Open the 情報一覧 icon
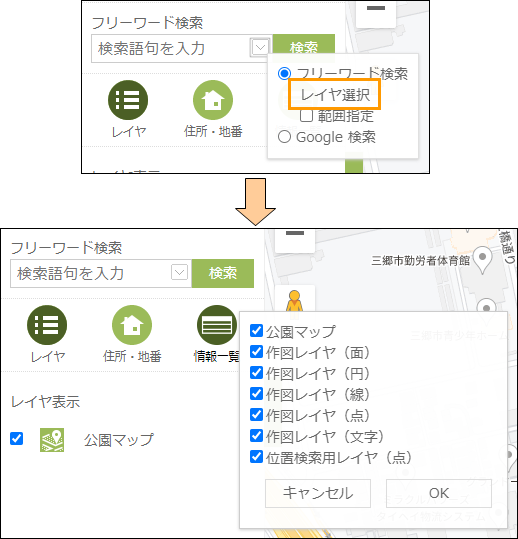518x539 pixels. coord(217,325)
